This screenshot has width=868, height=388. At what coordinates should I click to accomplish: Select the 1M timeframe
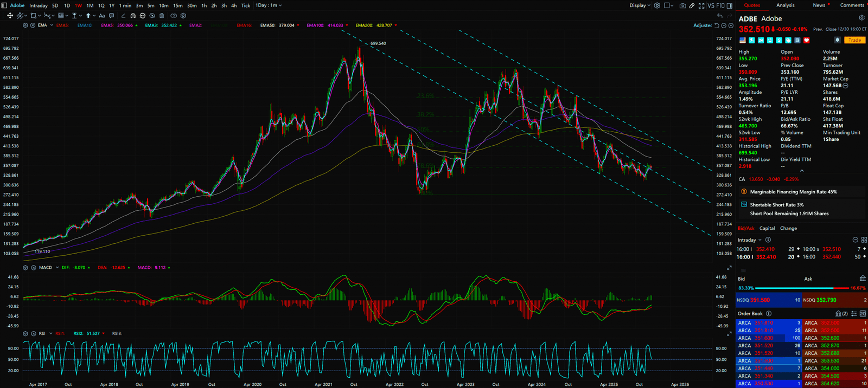point(90,5)
